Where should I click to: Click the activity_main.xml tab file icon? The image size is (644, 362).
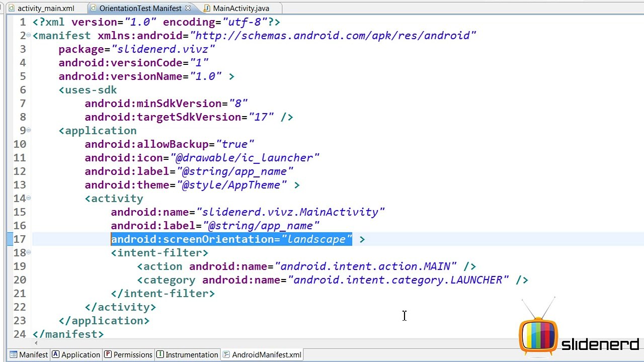click(x=12, y=9)
